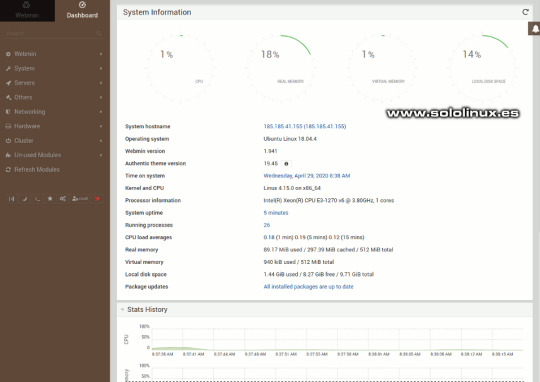Click the gear icon beside Webmin
540x382 pixels.
pos(8,54)
